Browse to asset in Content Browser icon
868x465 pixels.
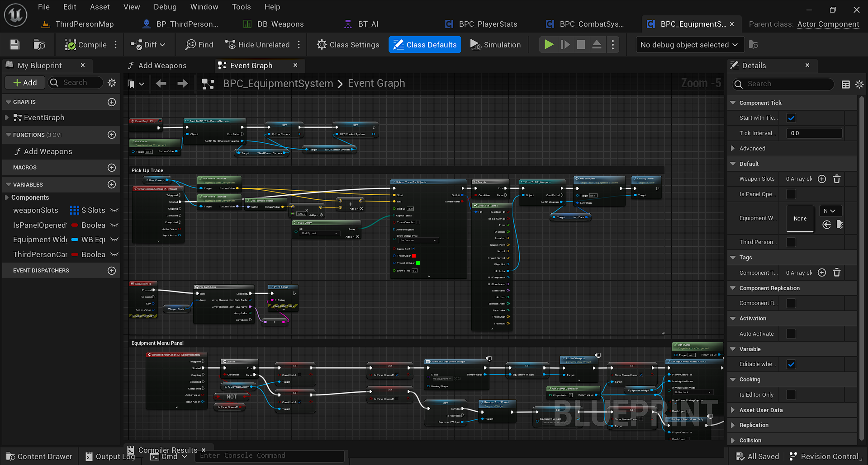click(39, 45)
